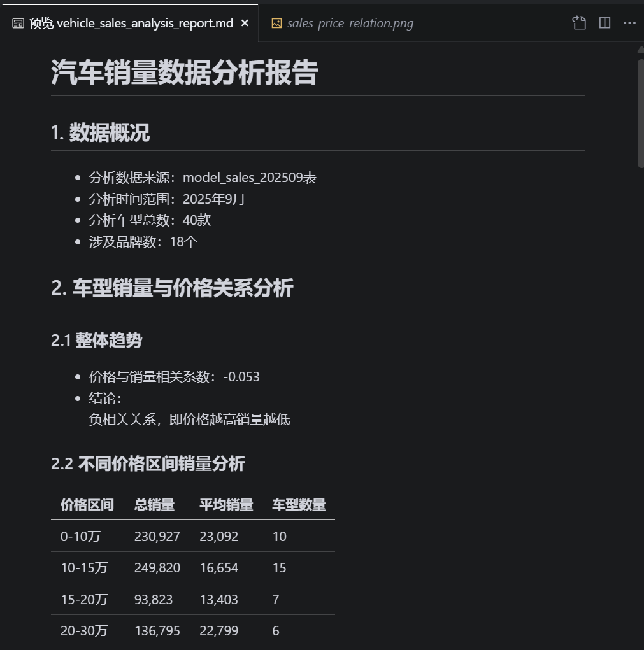The image size is (644, 650).
Task: Click the preview icon on report tab
Action: pos(18,23)
